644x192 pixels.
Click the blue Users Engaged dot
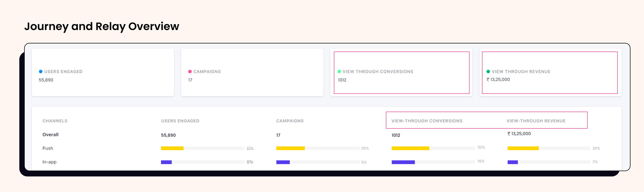pos(41,72)
